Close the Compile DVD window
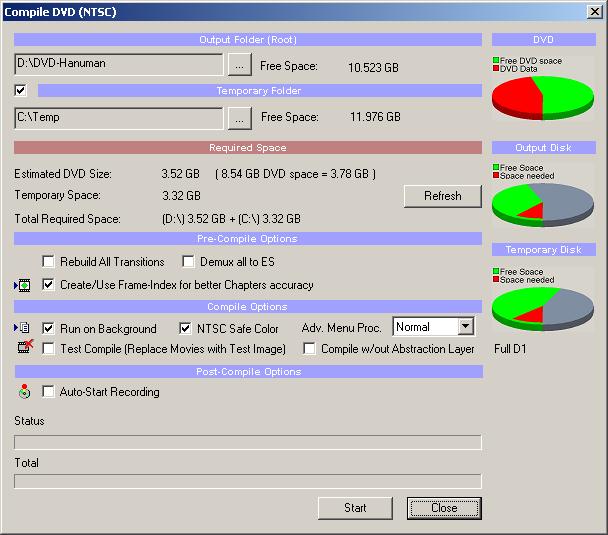 594,12
